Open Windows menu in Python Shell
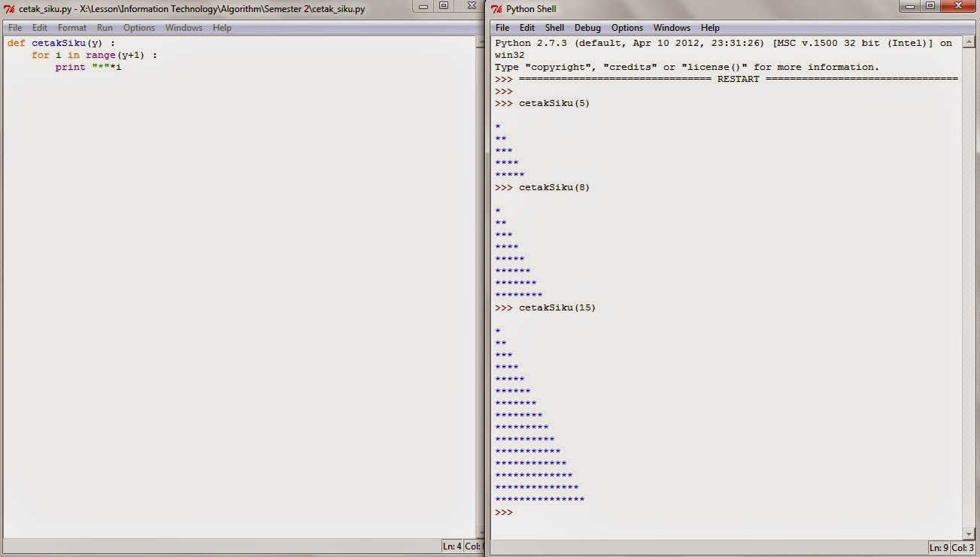The image size is (980, 557). pos(672,28)
